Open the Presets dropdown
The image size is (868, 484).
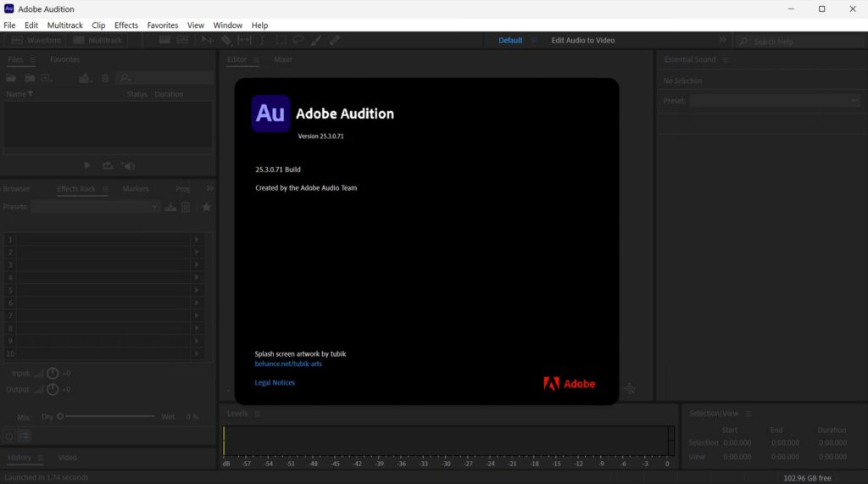tap(95, 207)
